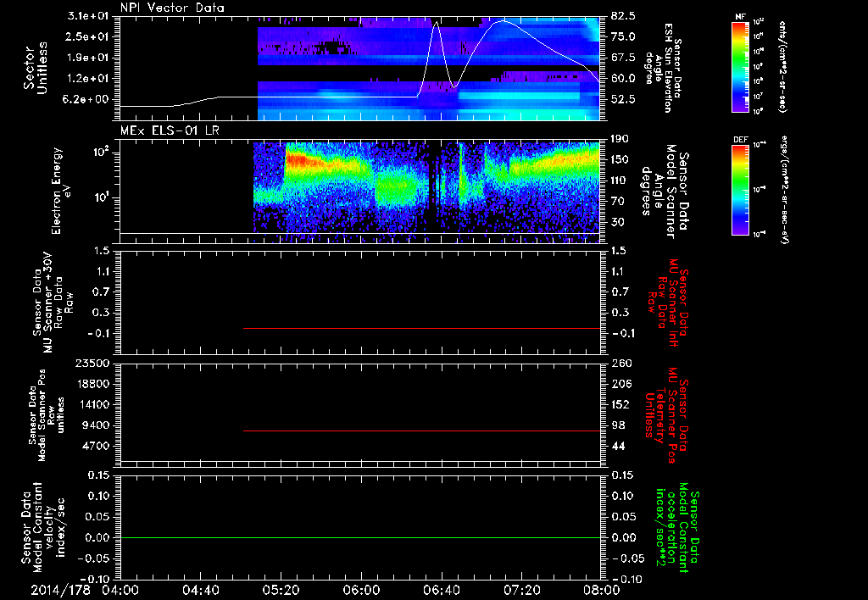Click the 'NPI Vector Data' panel title
The image size is (868, 600).
pos(172,8)
